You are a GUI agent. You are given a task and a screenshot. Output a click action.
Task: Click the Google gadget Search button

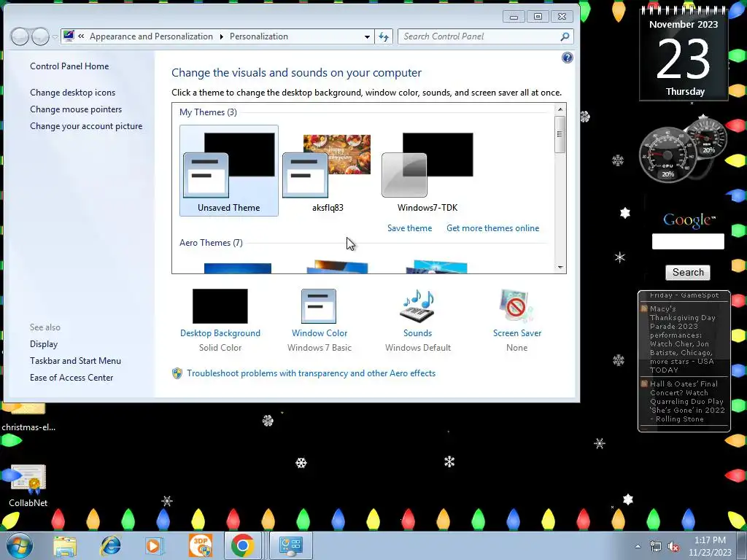click(x=688, y=273)
